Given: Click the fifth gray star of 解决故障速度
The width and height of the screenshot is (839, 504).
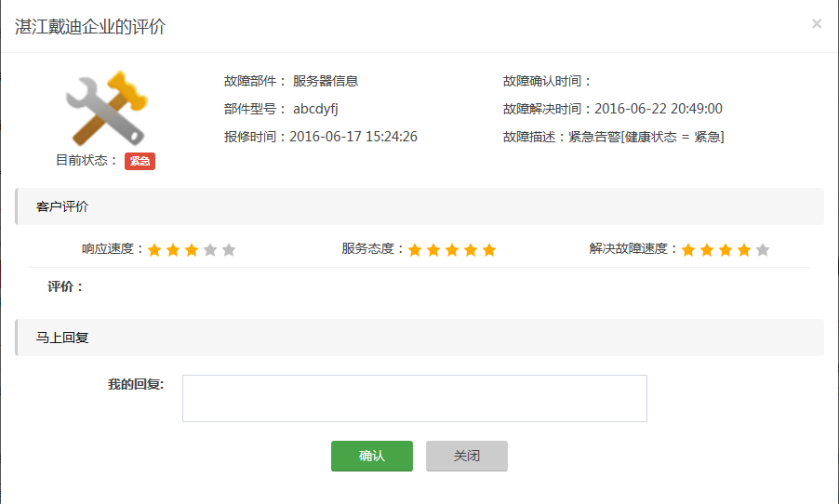Looking at the screenshot, I should pos(763,250).
